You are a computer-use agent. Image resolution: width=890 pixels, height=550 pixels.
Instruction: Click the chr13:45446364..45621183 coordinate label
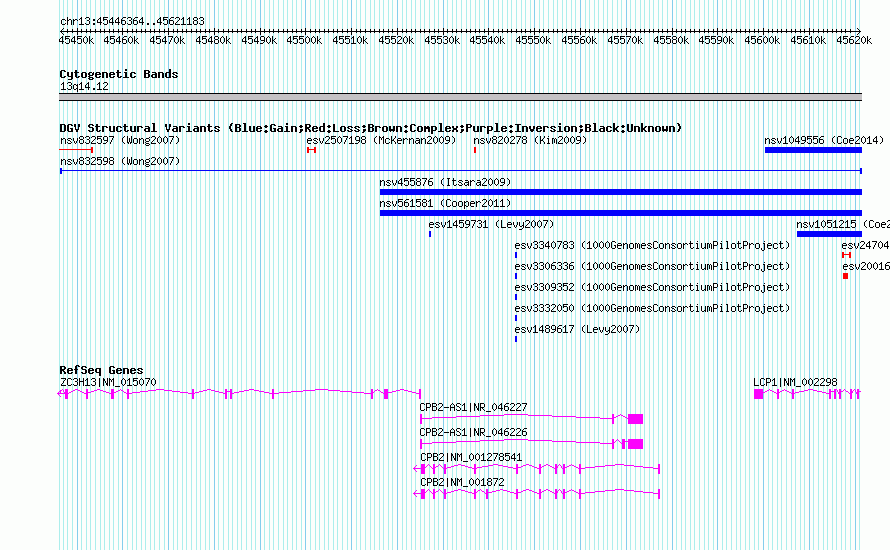point(132,22)
